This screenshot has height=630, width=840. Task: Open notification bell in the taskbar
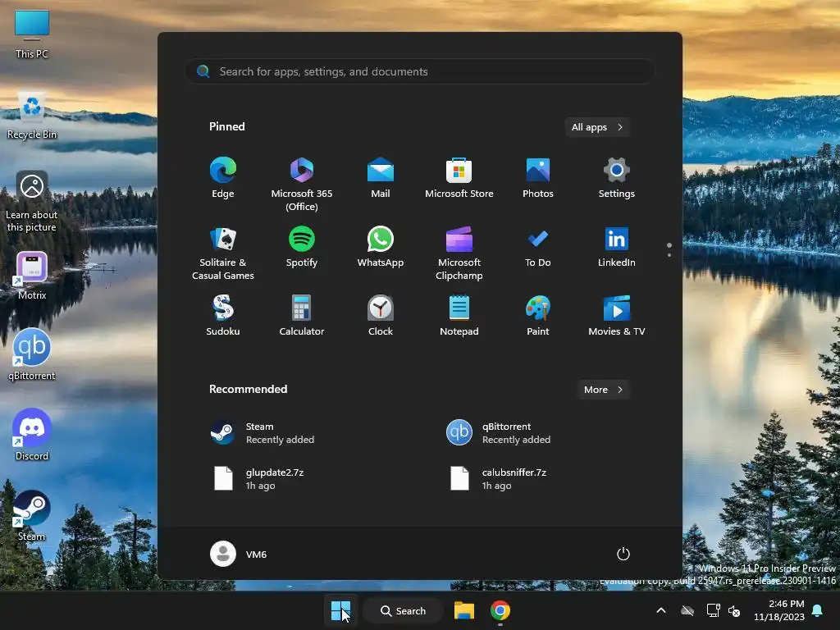point(818,610)
